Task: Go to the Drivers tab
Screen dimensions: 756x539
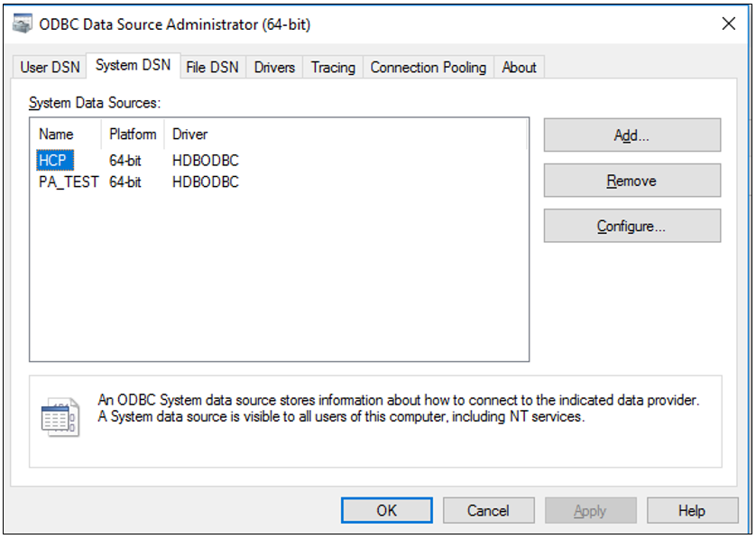Action: coord(275,67)
